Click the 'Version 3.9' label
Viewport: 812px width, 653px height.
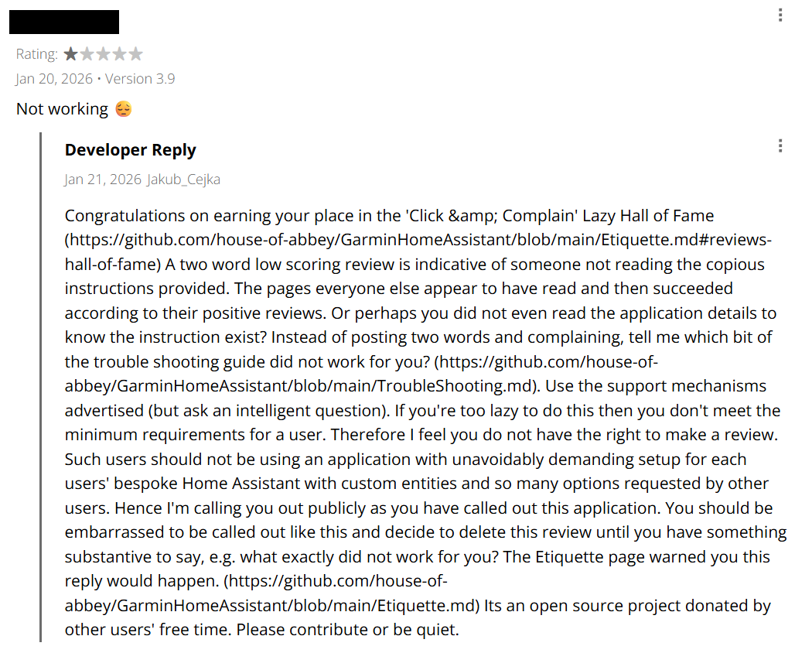pyautogui.click(x=140, y=79)
